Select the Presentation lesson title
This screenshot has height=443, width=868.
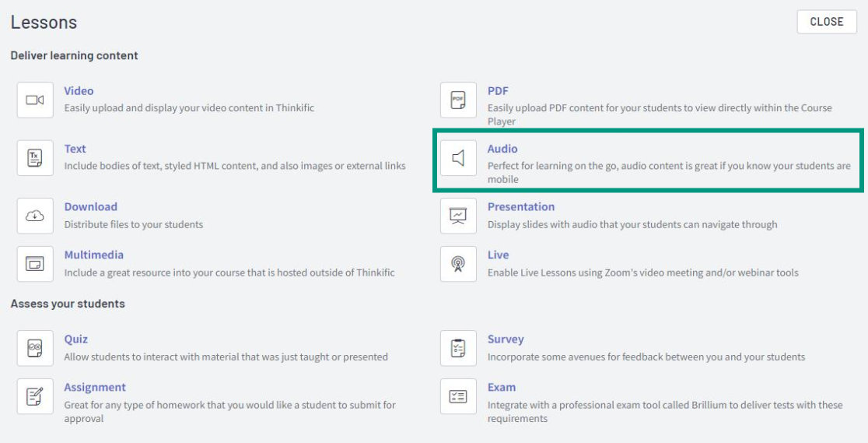click(x=521, y=206)
